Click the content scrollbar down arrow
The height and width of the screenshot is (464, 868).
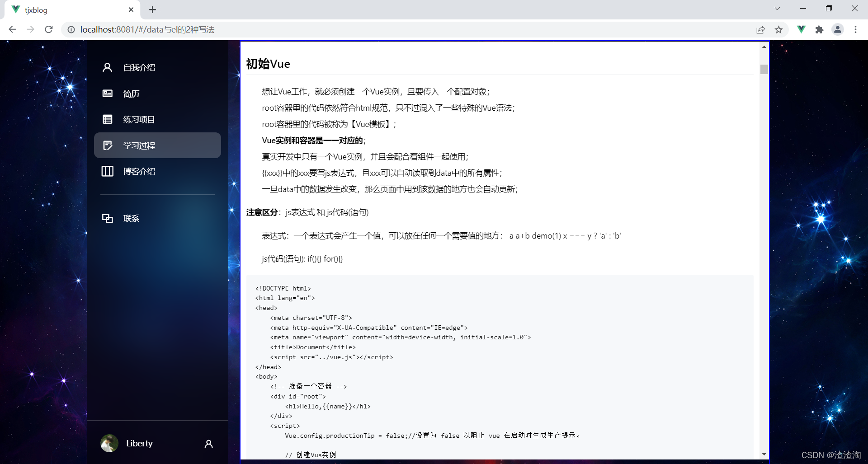pos(764,454)
